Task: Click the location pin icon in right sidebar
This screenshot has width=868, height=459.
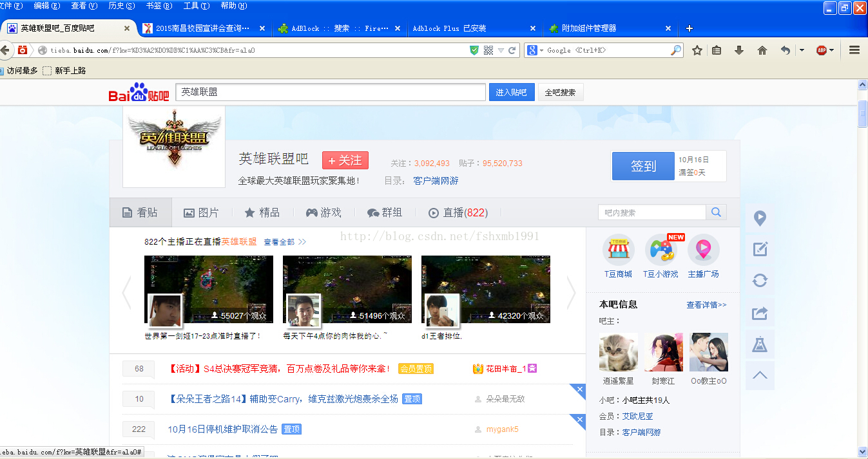Action: pos(760,219)
